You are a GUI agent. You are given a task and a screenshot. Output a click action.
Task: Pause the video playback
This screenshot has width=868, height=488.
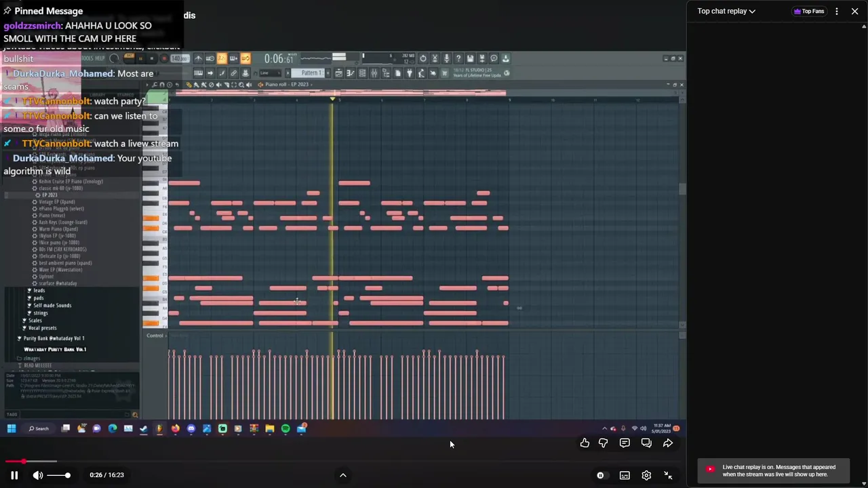tap(14, 475)
